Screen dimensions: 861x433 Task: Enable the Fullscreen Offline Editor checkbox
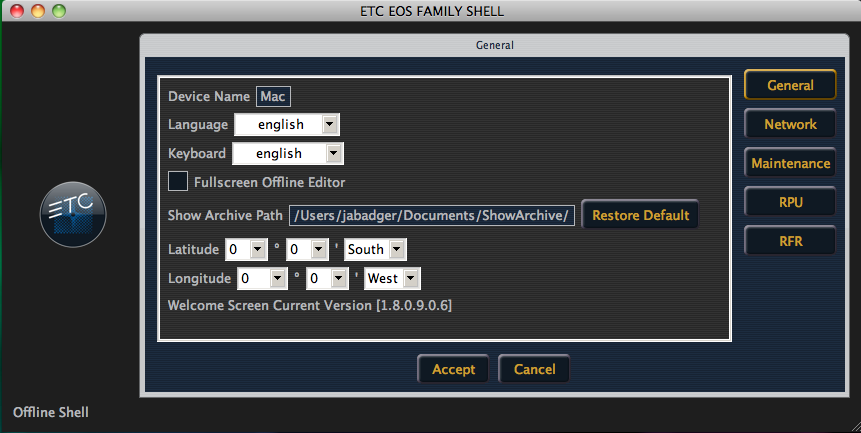click(178, 181)
